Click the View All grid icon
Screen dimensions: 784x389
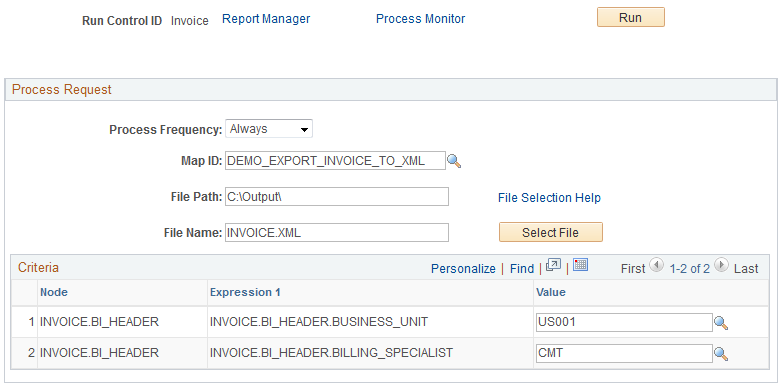point(554,265)
